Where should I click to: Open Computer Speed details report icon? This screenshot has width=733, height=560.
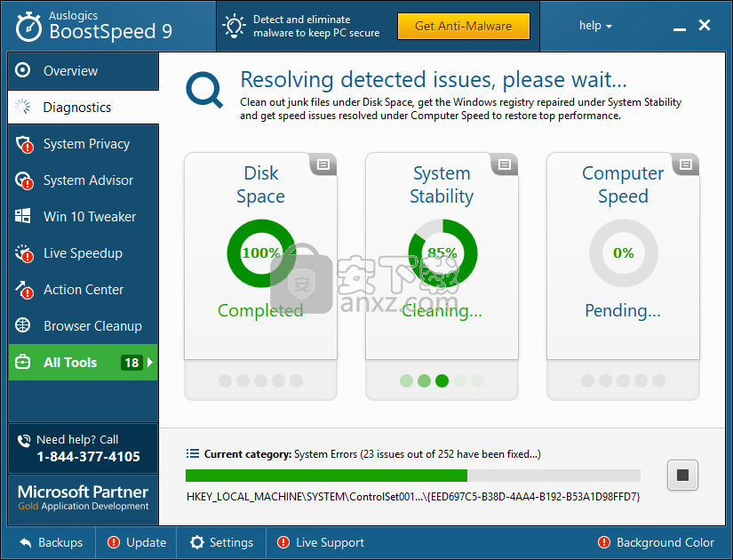pyautogui.click(x=686, y=164)
